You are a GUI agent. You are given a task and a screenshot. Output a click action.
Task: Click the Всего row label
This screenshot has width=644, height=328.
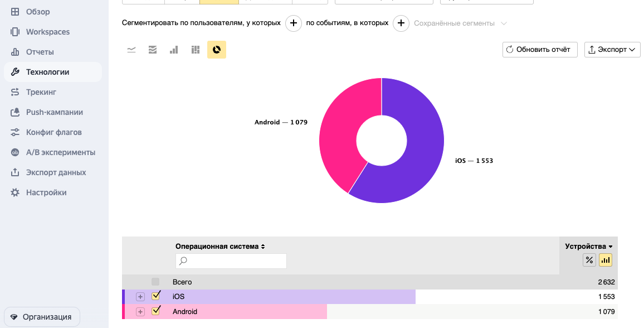[x=182, y=282]
